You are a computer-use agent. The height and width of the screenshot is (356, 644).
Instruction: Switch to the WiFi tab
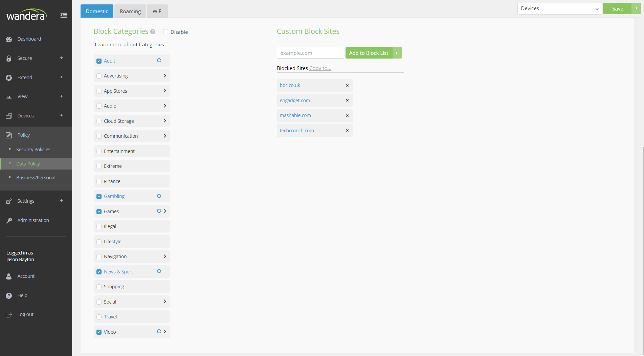157,12
